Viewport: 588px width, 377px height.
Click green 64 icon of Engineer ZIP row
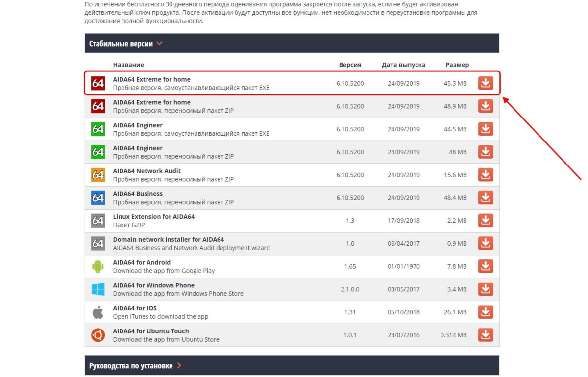pos(98,152)
